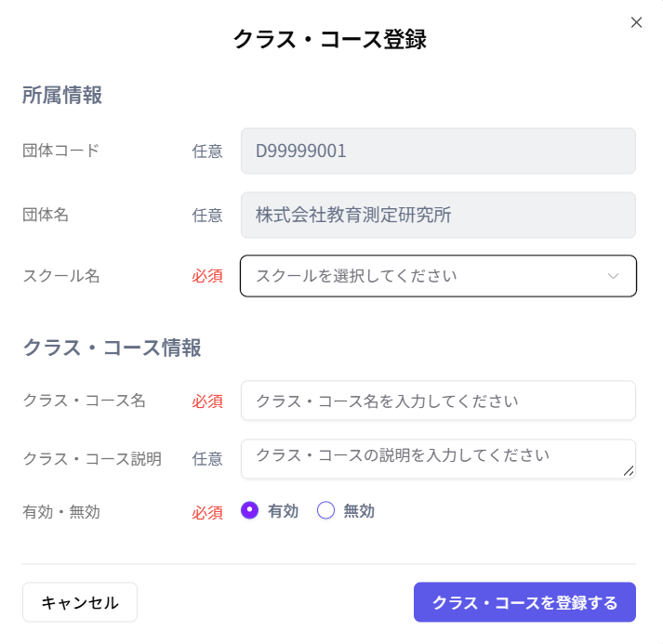Click the chevron arrow in スクール名 dropdown
This screenshot has height=644, width=663.
[613, 276]
